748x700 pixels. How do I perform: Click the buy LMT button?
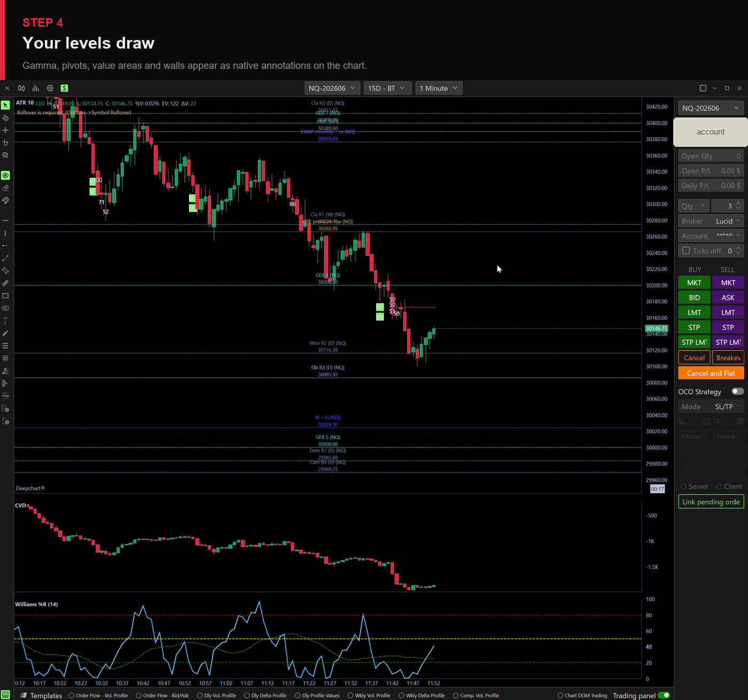(x=694, y=312)
